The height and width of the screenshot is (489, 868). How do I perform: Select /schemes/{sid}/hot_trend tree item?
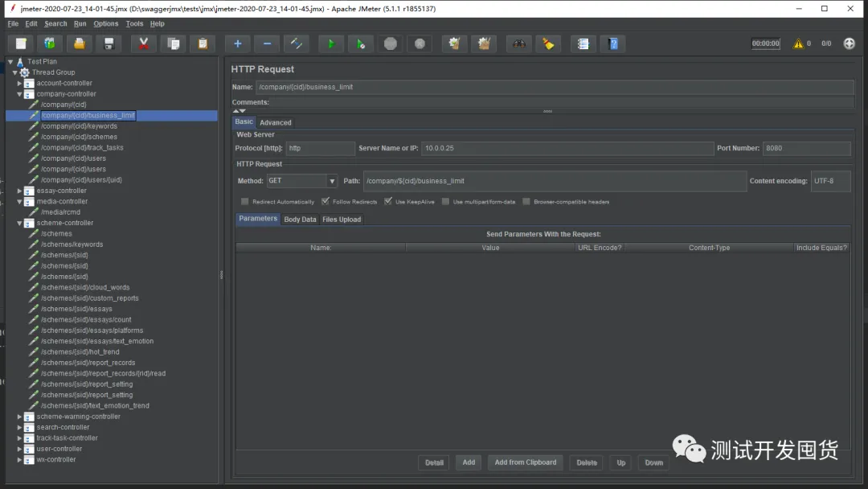click(80, 352)
